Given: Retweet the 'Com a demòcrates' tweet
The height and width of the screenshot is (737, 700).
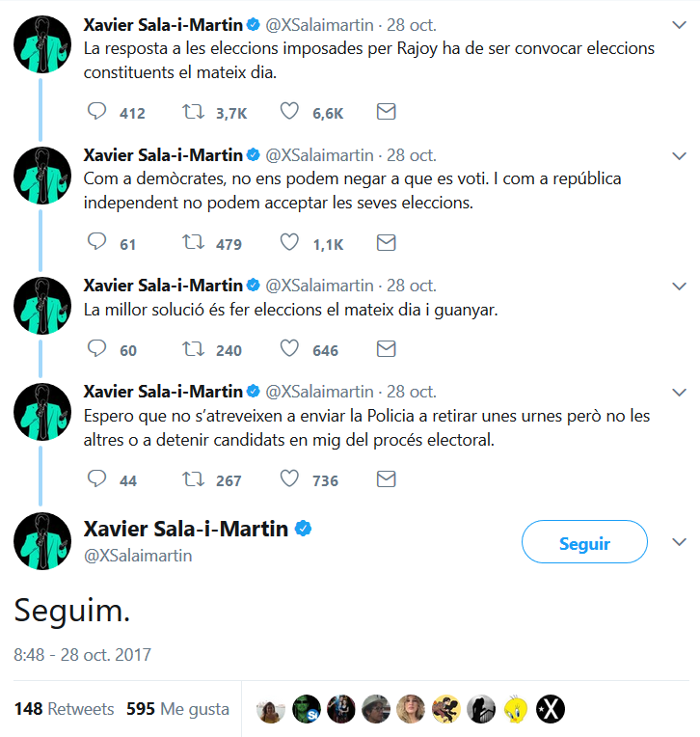Looking at the screenshot, I should coord(193,244).
